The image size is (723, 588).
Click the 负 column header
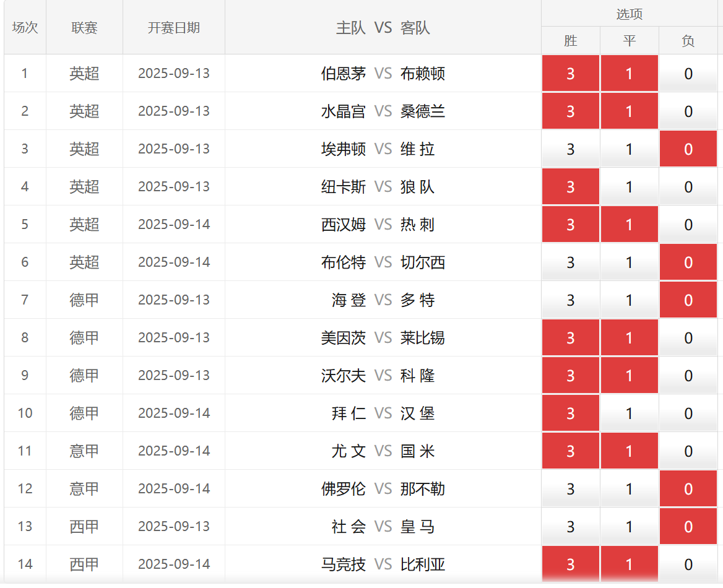pyautogui.click(x=688, y=41)
